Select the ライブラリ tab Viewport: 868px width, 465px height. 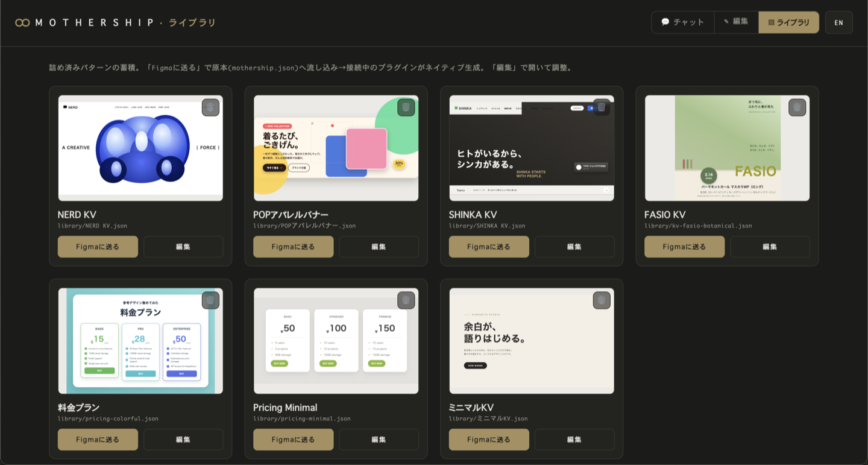click(788, 22)
